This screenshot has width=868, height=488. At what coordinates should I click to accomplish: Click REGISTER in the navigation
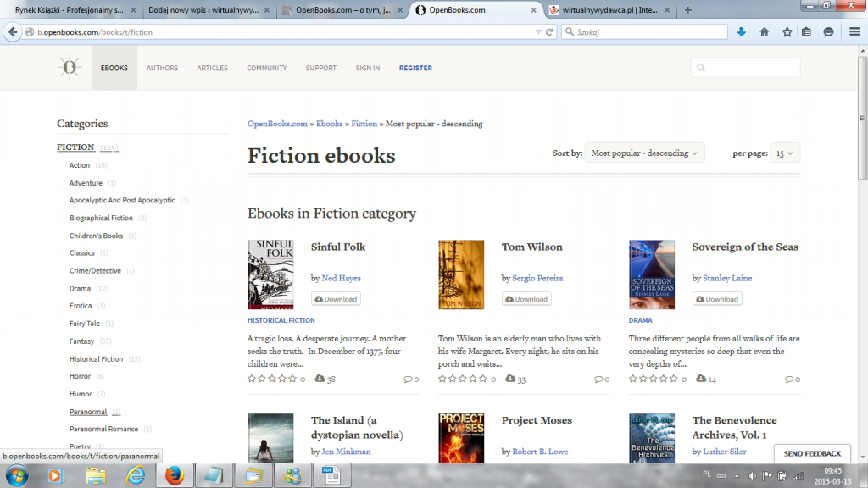415,68
